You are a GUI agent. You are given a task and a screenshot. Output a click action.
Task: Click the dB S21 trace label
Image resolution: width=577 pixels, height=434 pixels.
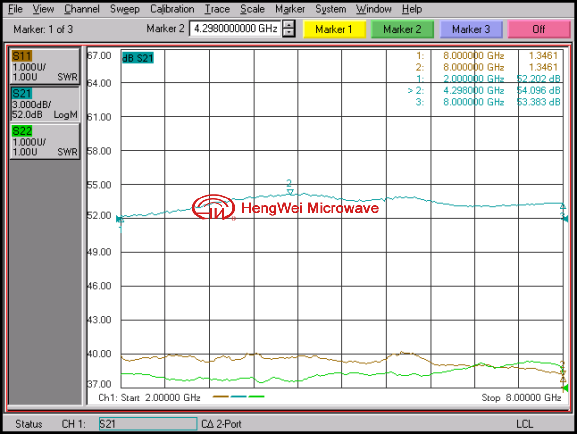138,58
